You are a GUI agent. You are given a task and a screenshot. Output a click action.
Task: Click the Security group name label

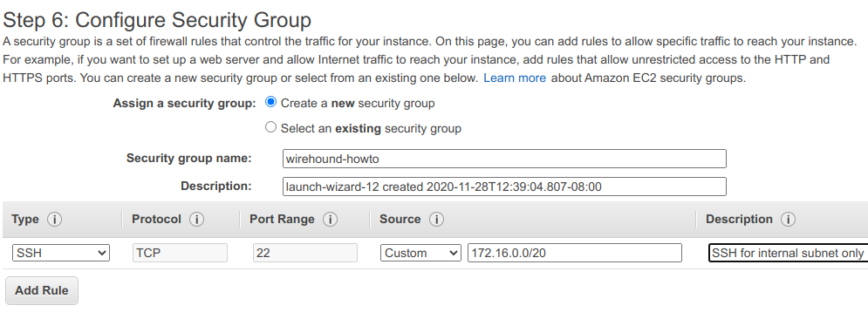click(188, 158)
